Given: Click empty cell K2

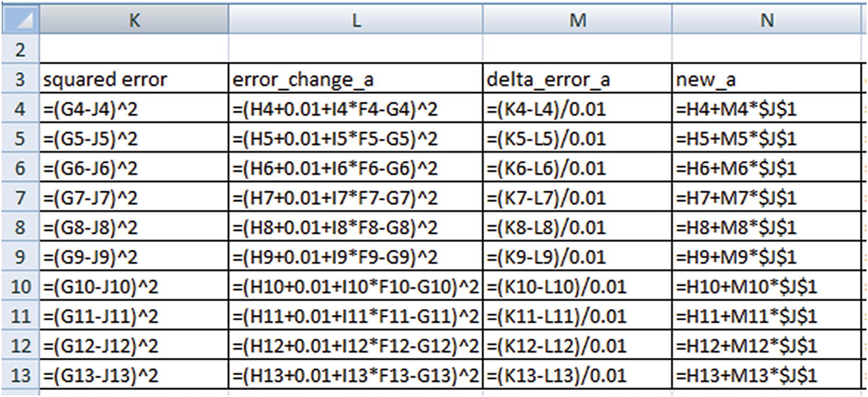Looking at the screenshot, I should point(134,49).
